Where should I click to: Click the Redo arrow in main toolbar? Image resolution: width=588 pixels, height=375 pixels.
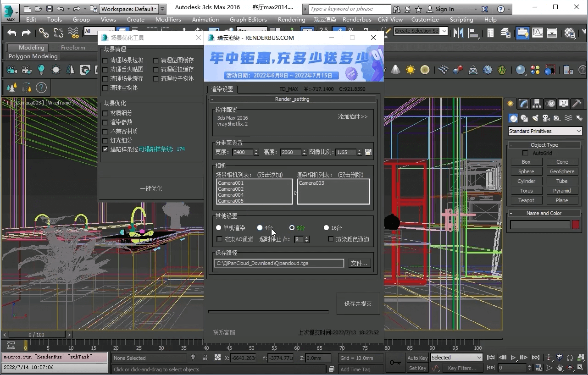point(26,33)
